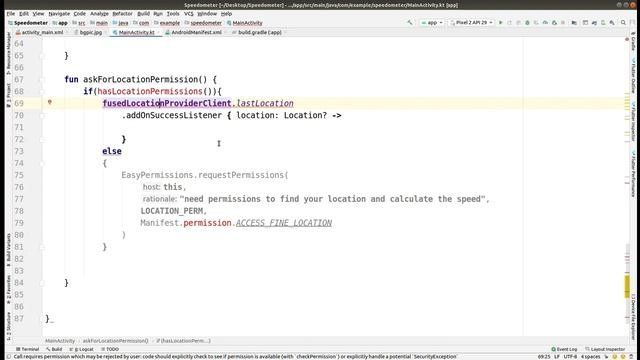
Task: Close the MainActivity.kt editor tab
Action: coord(159,32)
